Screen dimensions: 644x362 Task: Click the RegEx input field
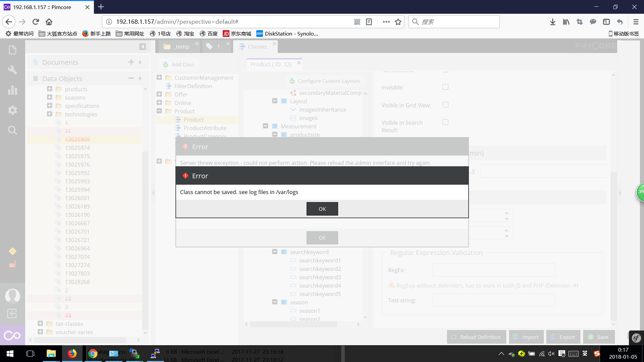point(494,270)
